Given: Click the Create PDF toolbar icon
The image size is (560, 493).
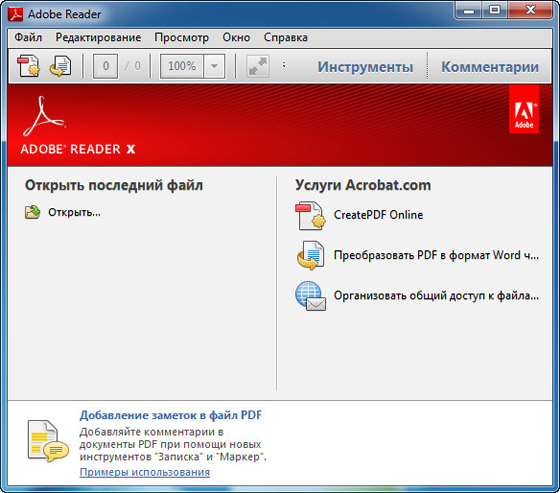Looking at the screenshot, I should tap(29, 66).
